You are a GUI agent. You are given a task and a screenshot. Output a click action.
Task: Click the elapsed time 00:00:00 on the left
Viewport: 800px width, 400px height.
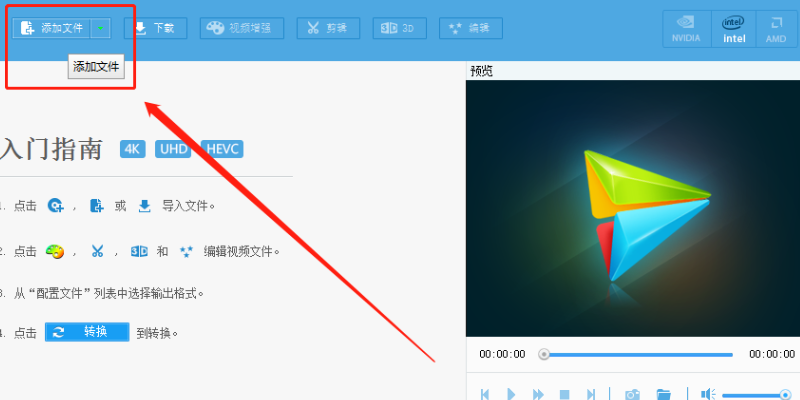[502, 354]
